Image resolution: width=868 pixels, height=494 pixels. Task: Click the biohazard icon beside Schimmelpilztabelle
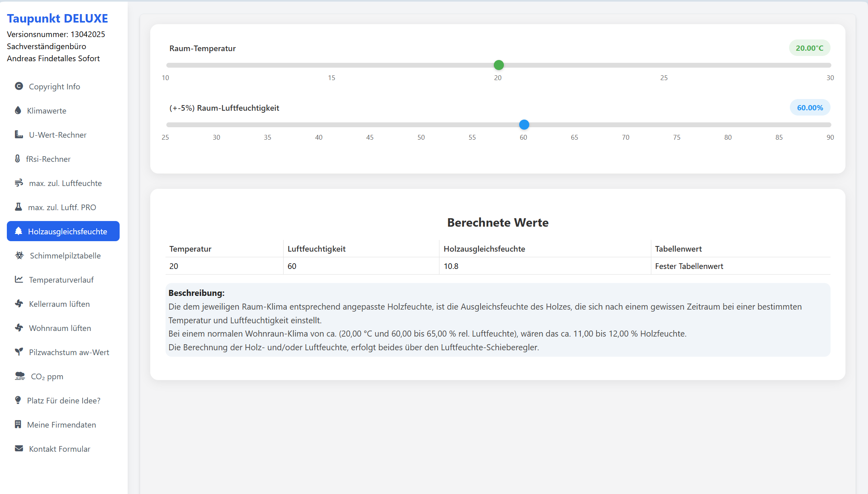(x=19, y=255)
